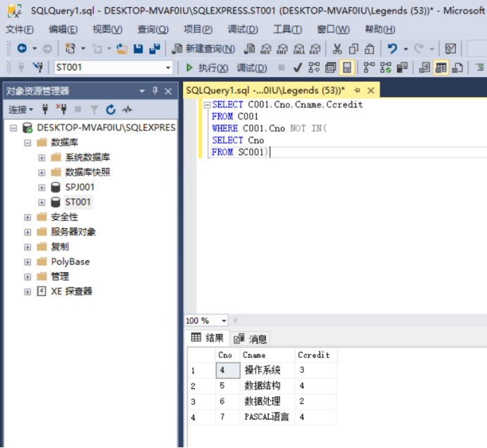Select the XE 探查器 tree item

tap(72, 291)
